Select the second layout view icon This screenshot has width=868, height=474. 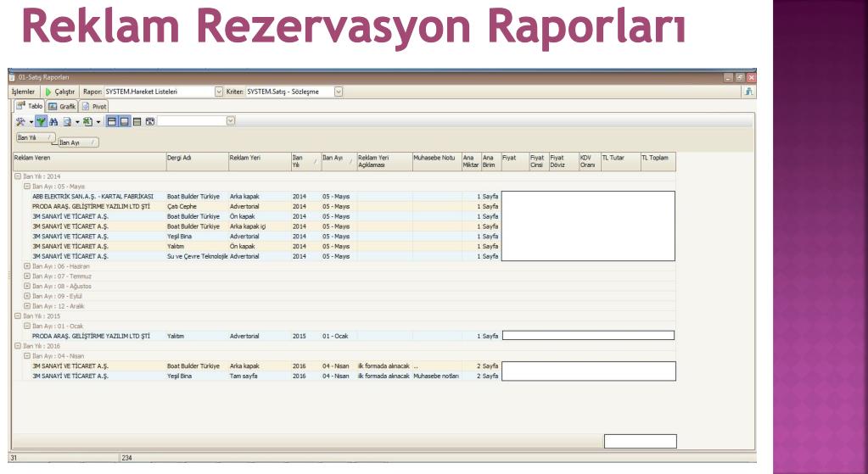(123, 122)
